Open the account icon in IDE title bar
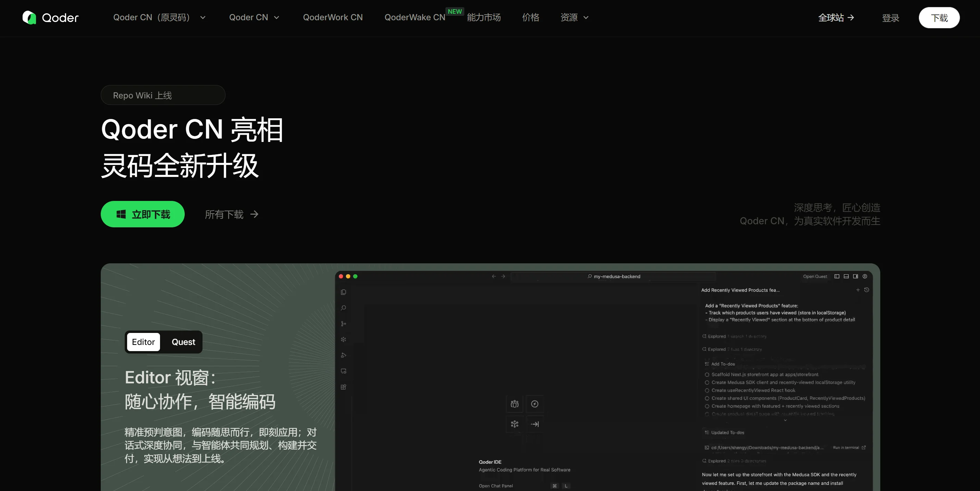The width and height of the screenshot is (980, 491). click(x=865, y=276)
